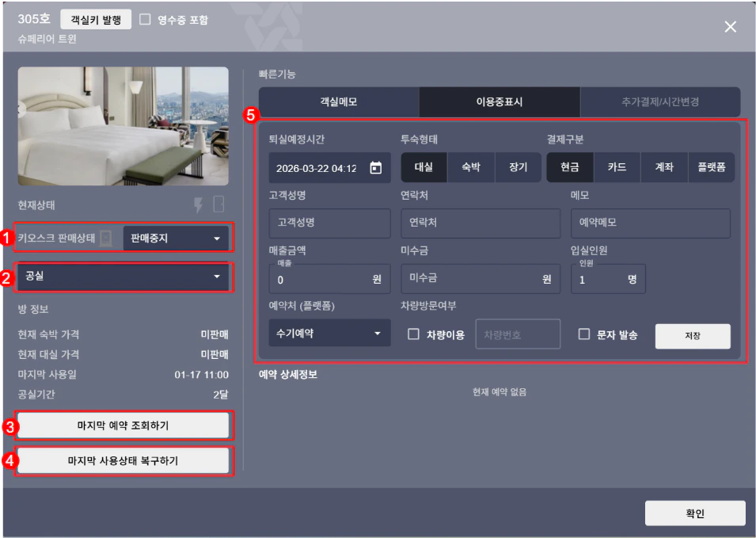Click the 예약메모 memo input field

click(651, 223)
